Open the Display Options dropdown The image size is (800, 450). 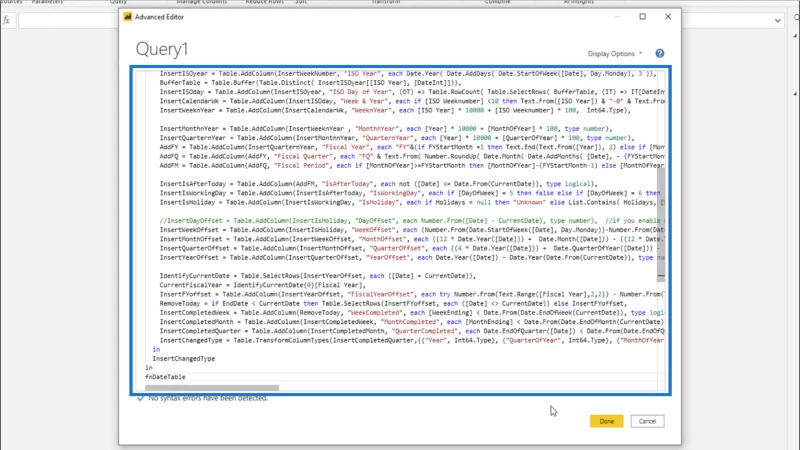tap(615, 54)
